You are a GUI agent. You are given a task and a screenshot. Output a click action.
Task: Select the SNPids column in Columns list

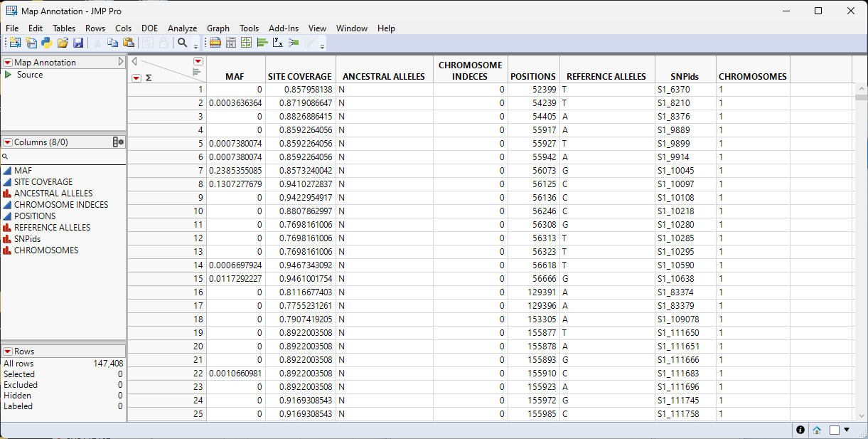27,239
